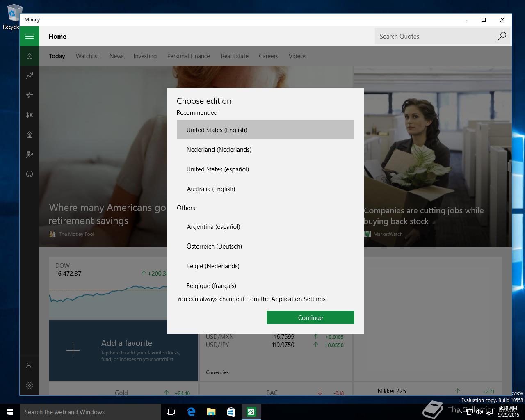Image resolution: width=525 pixels, height=420 pixels.
Task: Open Action Center notification icon
Action: click(x=489, y=412)
